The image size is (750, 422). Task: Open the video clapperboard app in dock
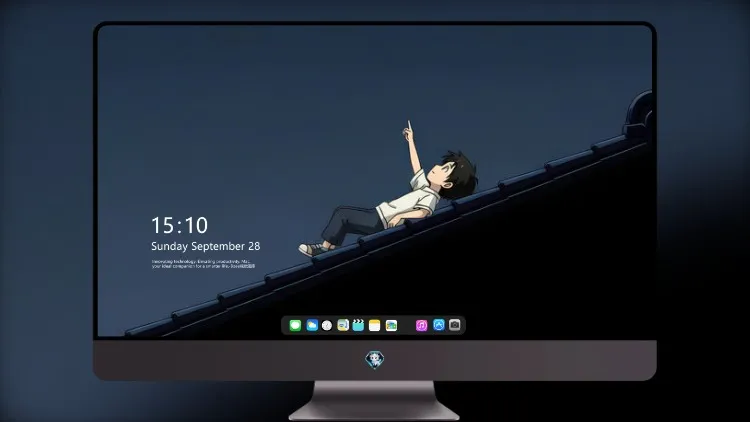click(x=358, y=325)
